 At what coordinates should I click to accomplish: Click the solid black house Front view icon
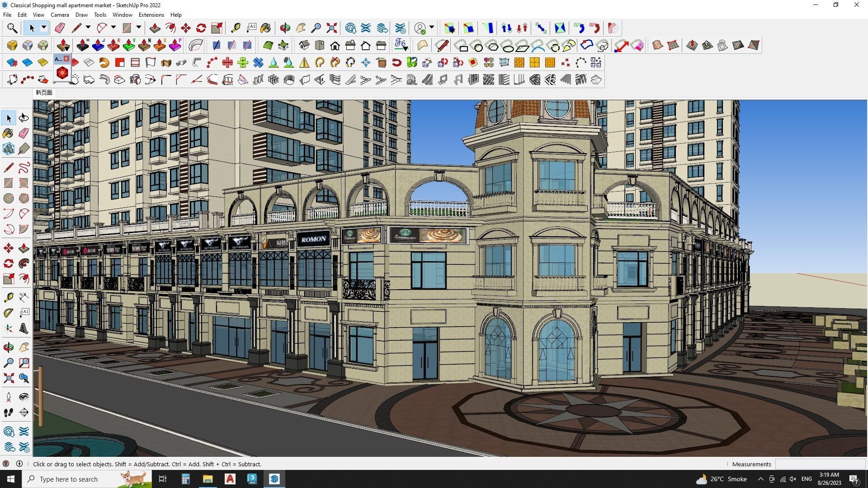click(335, 45)
